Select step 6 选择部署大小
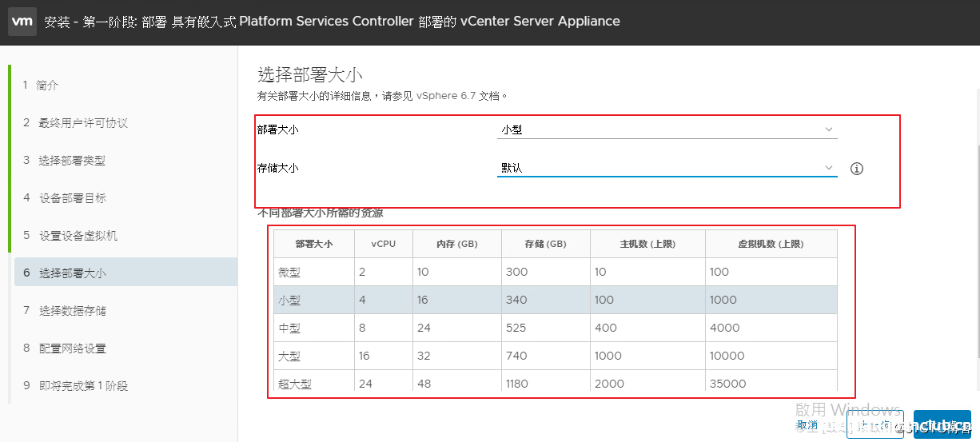The height and width of the screenshot is (442, 980). point(125,273)
